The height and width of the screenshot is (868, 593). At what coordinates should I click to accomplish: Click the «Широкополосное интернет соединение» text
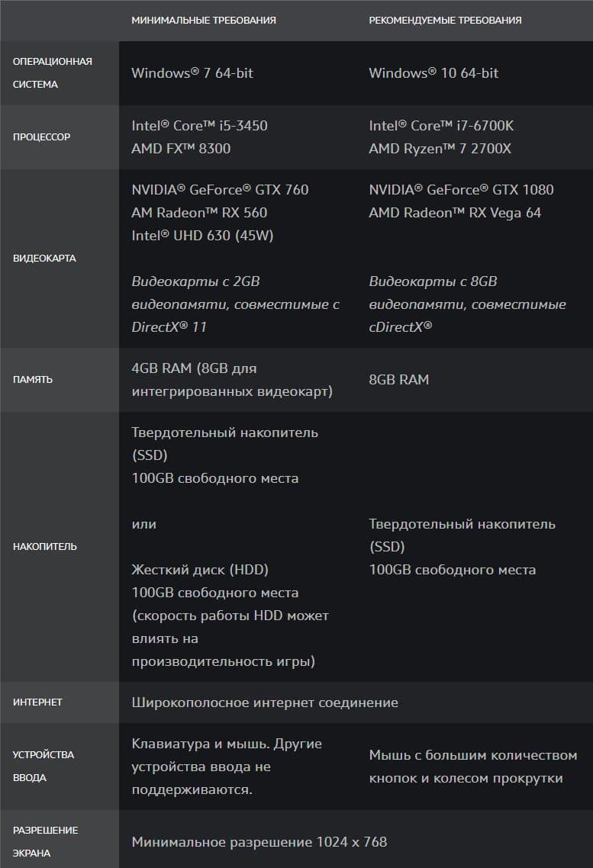265,702
